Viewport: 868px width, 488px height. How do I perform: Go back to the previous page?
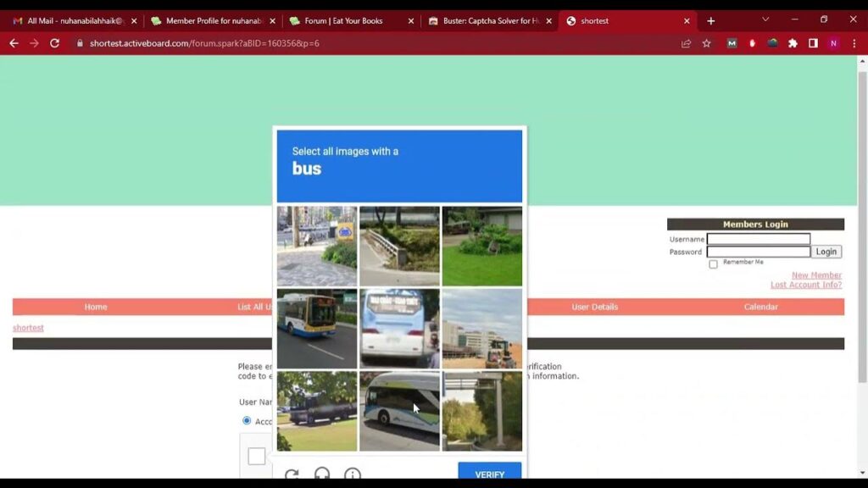pyautogui.click(x=14, y=43)
